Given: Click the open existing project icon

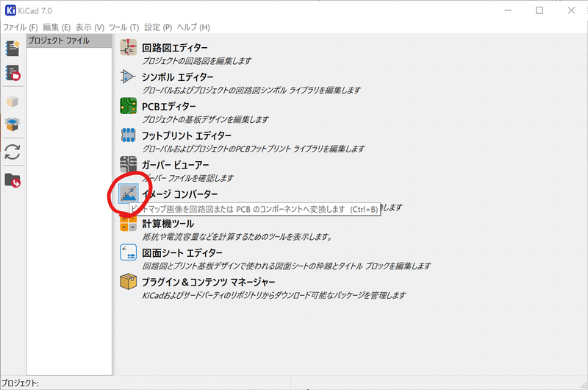Looking at the screenshot, I should click(12, 73).
